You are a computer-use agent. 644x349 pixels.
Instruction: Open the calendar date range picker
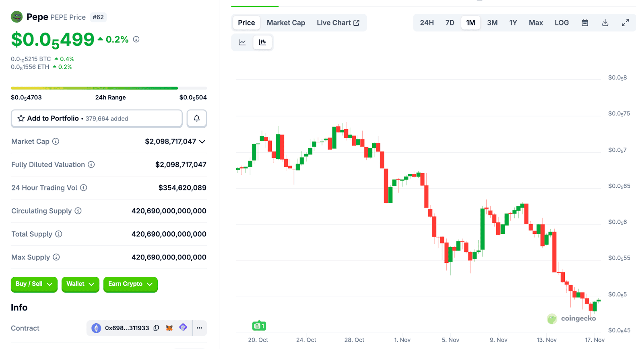tap(585, 23)
